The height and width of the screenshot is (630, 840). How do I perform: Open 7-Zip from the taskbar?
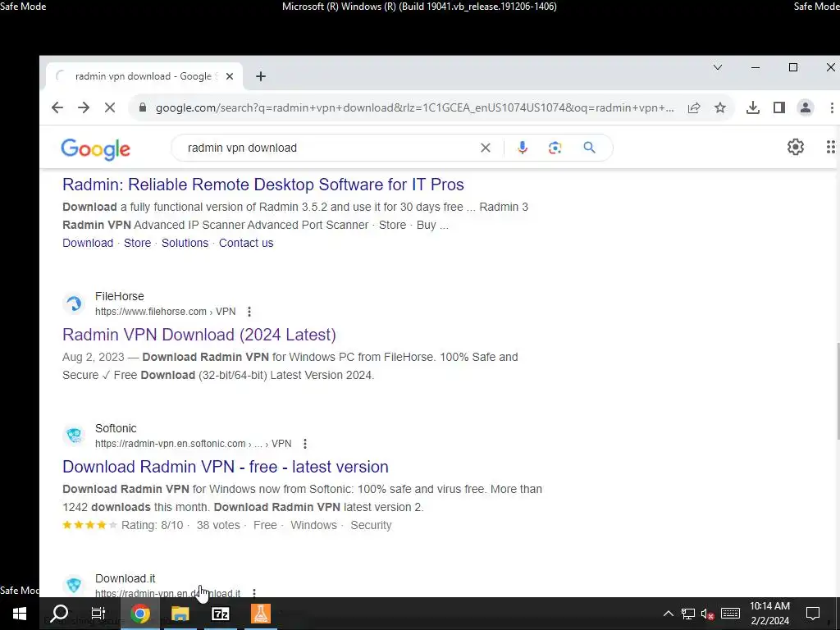click(x=221, y=614)
